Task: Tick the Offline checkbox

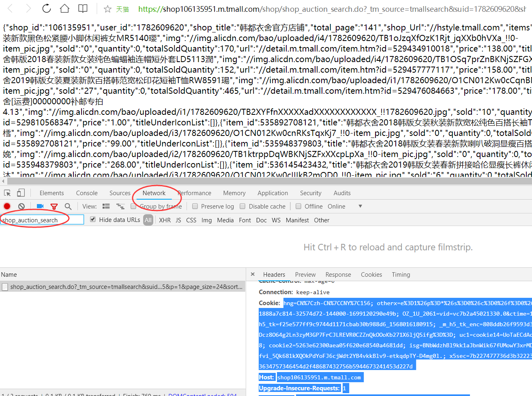Action: click(298, 206)
